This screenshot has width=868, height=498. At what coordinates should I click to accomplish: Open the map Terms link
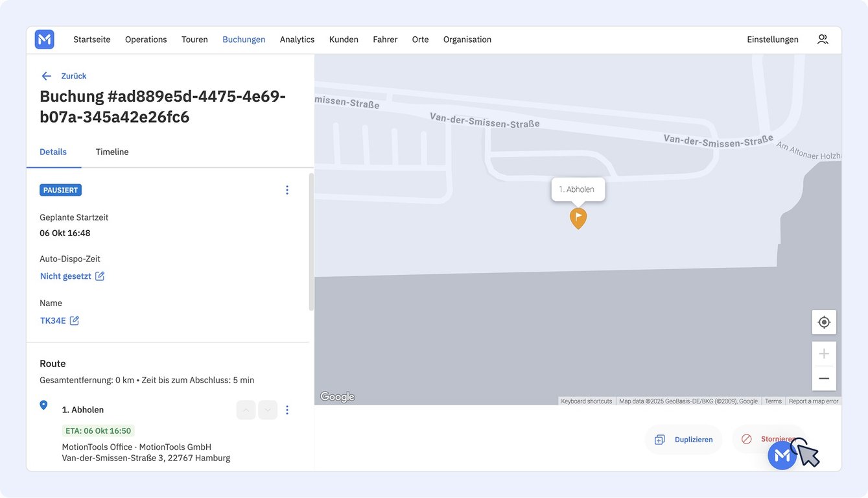click(x=773, y=401)
